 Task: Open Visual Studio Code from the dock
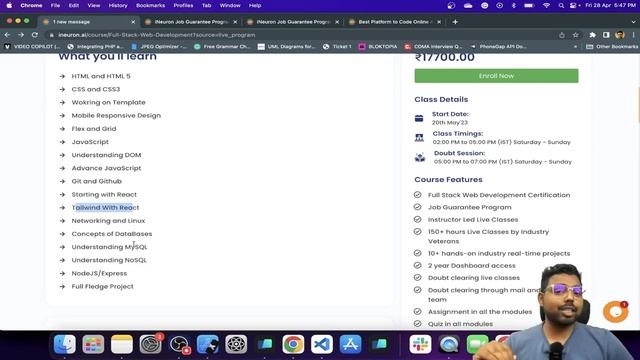pyautogui.click(x=322, y=344)
